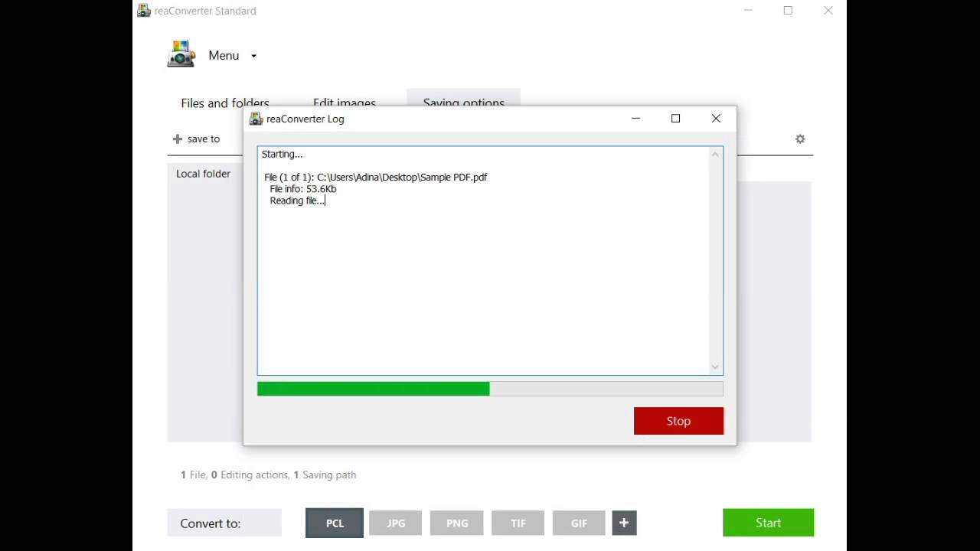Click the plus save to button

tap(197, 139)
